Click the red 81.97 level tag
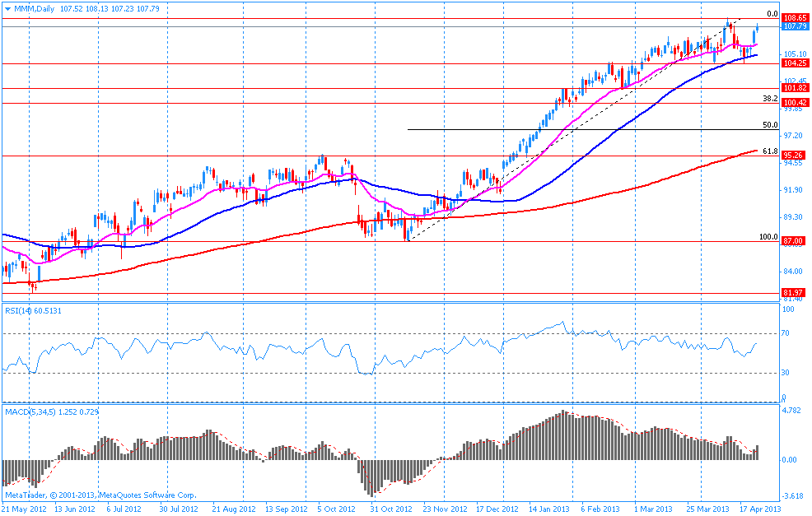Screen dimensions: 812x516 click(x=793, y=293)
